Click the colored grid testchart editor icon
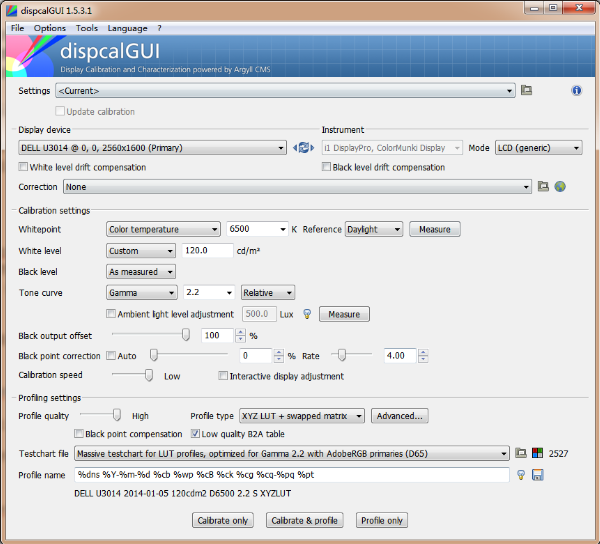 [537, 453]
